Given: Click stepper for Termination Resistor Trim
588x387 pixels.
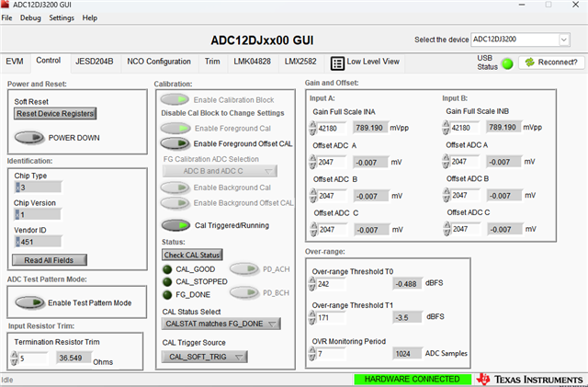Looking at the screenshot, I should 15,359.
